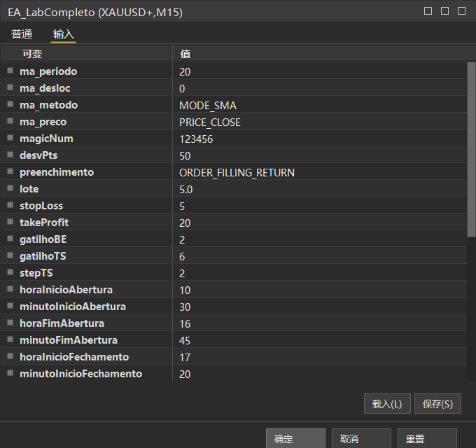Select the magicNum variable name
476x448 pixels.
coord(46,139)
